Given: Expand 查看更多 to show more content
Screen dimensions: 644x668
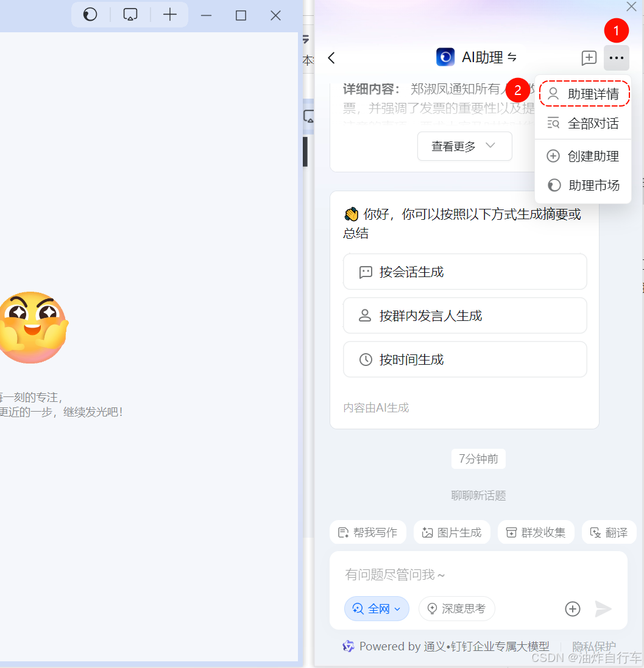Looking at the screenshot, I should coord(464,146).
